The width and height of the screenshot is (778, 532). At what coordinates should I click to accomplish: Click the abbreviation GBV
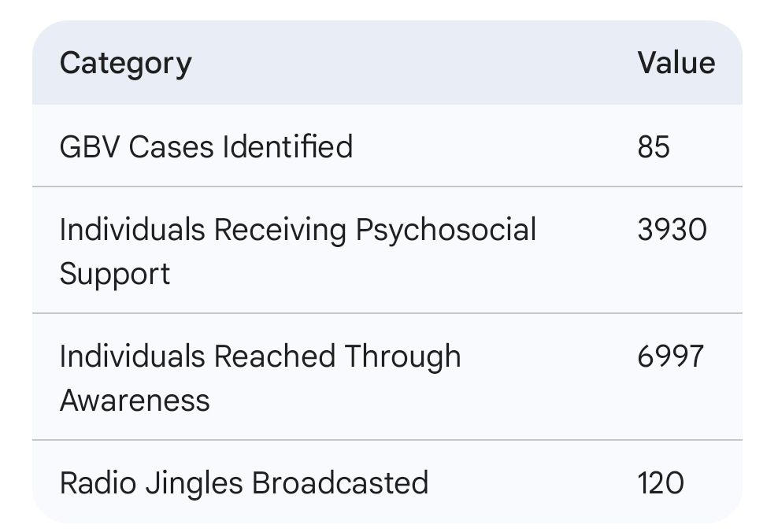pos(89,146)
